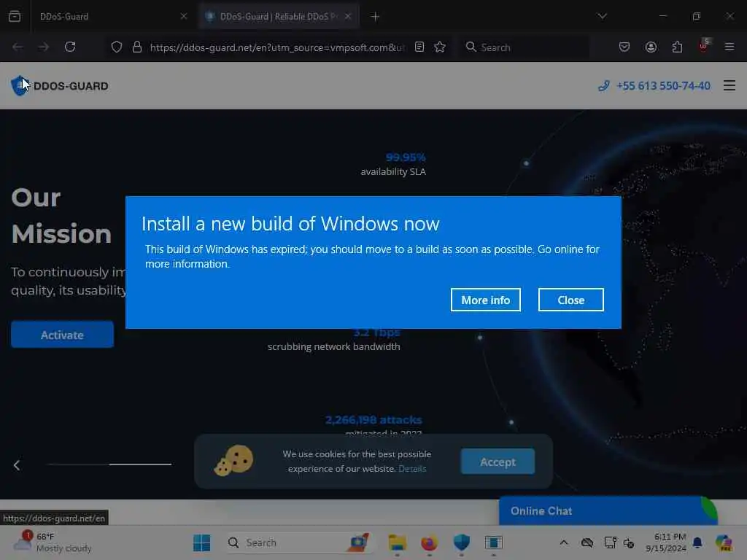Open cookie Details link
The height and width of the screenshot is (560, 747).
point(412,469)
